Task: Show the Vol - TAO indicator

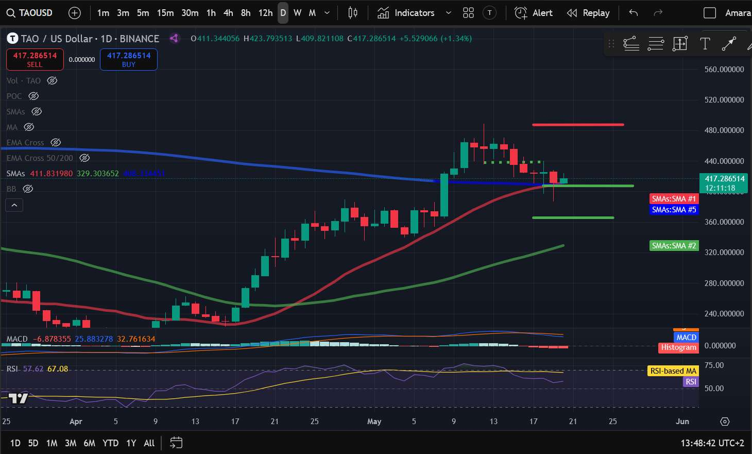Action: coord(52,80)
